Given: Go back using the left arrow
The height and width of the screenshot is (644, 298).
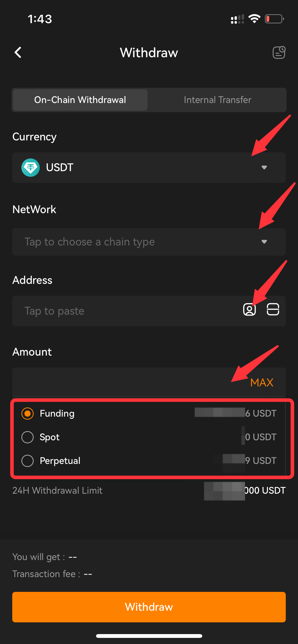Looking at the screenshot, I should pyautogui.click(x=18, y=53).
